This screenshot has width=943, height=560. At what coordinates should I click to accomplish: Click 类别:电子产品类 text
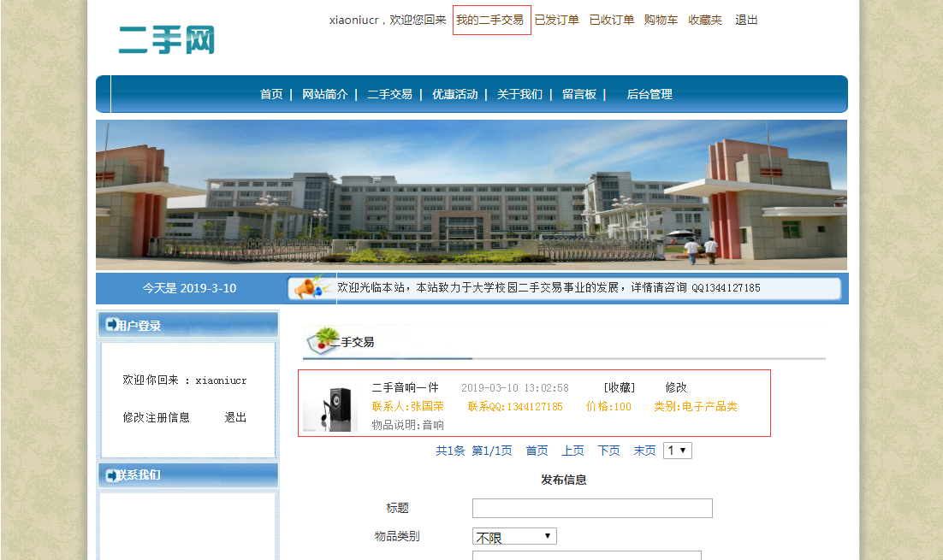point(696,407)
